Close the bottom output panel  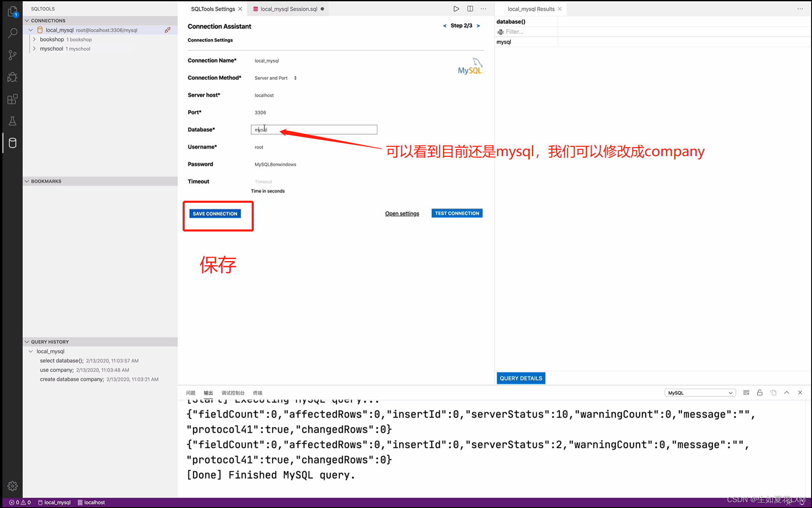[800, 393]
